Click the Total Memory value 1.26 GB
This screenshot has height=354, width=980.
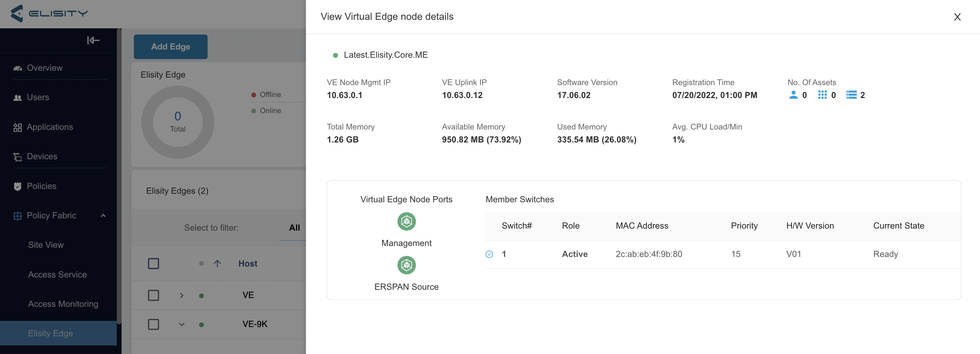pos(342,140)
